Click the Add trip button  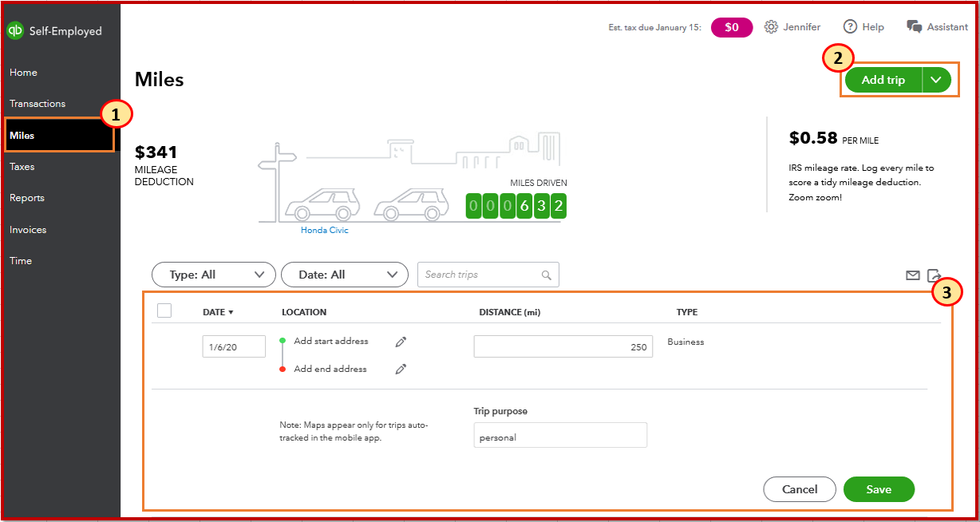[x=883, y=80]
